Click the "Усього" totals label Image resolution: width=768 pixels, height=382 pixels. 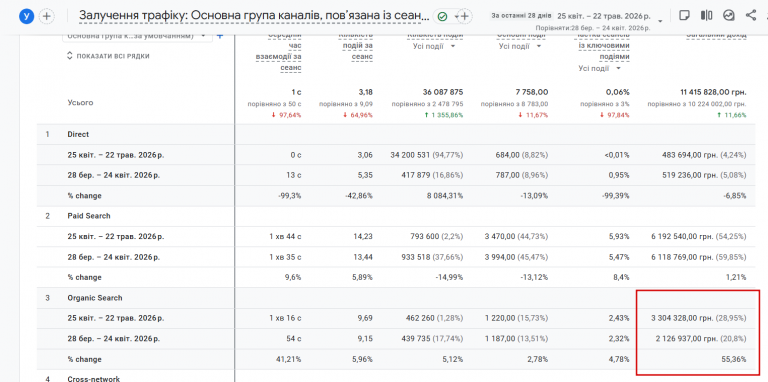[80, 103]
